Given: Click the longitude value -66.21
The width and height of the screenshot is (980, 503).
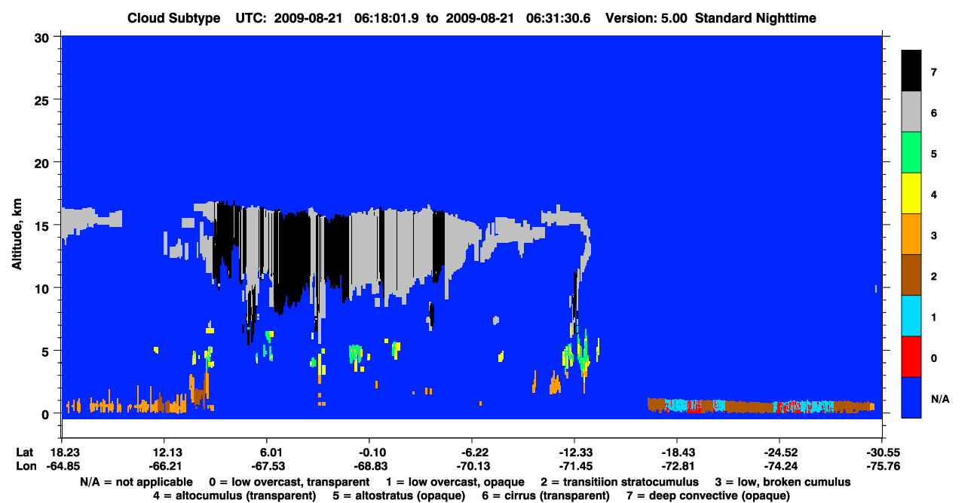Looking at the screenshot, I should (x=167, y=466).
